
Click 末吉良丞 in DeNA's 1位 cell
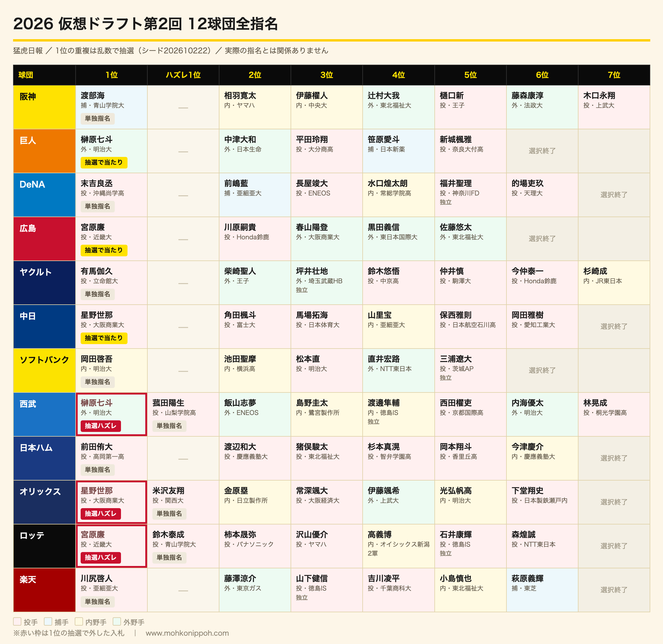pyautogui.click(x=97, y=183)
